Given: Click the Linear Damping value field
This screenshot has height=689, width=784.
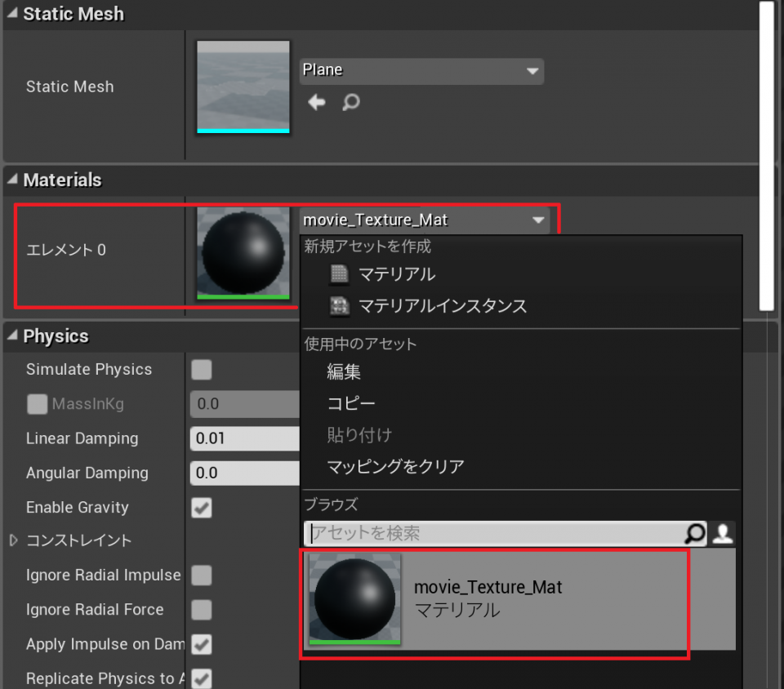Looking at the screenshot, I should click(x=244, y=438).
